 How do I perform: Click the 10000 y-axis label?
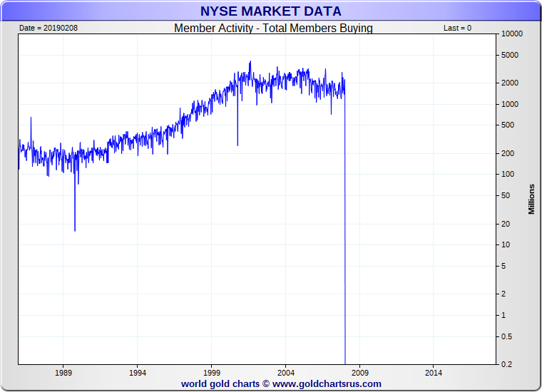512,33
